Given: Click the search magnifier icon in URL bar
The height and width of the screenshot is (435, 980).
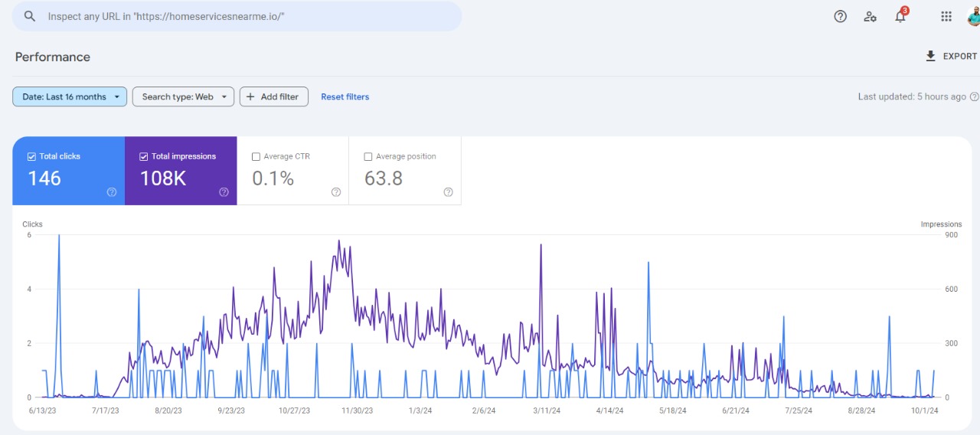Looking at the screenshot, I should [x=30, y=16].
